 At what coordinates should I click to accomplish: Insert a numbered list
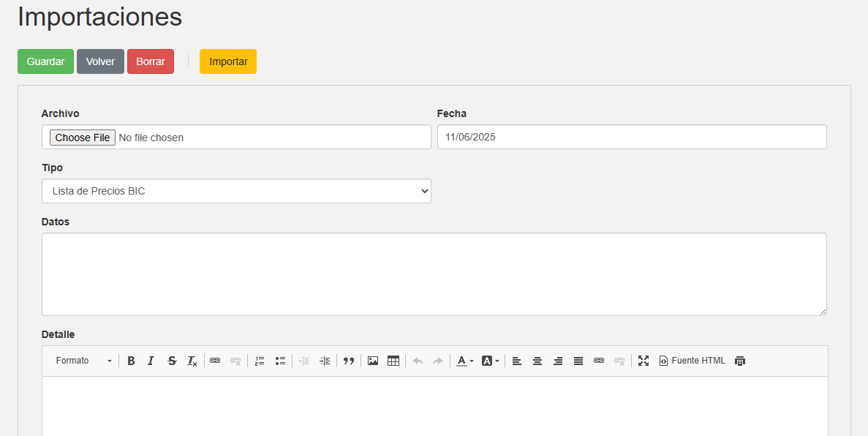(x=260, y=361)
